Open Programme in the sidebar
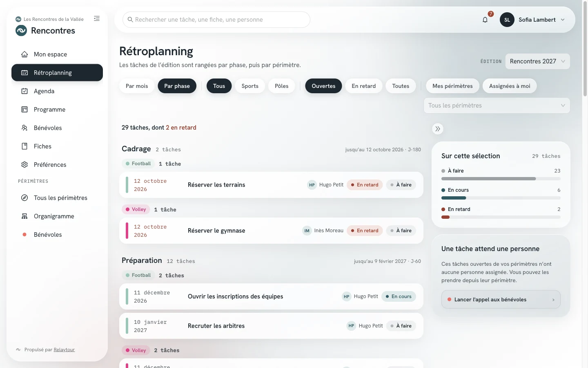 click(57, 110)
